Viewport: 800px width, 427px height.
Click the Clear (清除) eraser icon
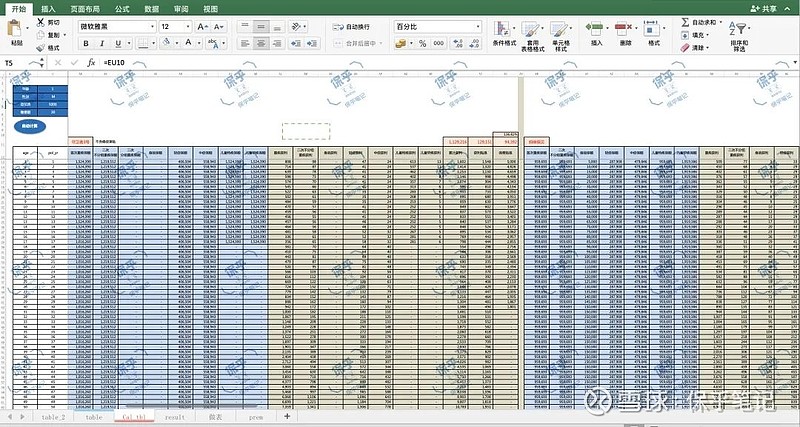tap(685, 47)
